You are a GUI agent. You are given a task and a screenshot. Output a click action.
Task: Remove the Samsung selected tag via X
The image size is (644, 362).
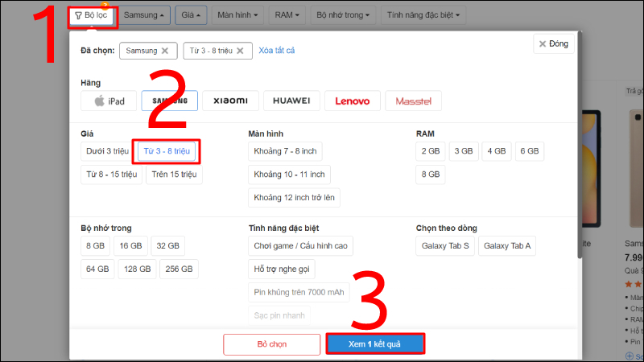pos(165,51)
